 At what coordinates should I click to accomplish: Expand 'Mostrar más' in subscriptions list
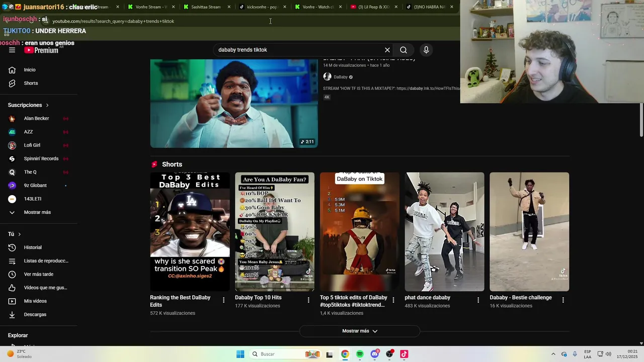38,212
